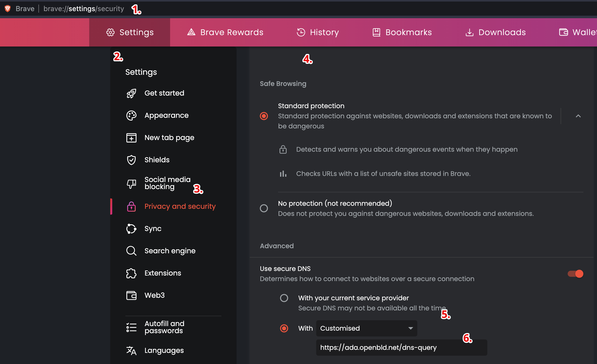This screenshot has height=364, width=597.
Task: Click the lock icon beside Detects and warns
Action: point(283,149)
